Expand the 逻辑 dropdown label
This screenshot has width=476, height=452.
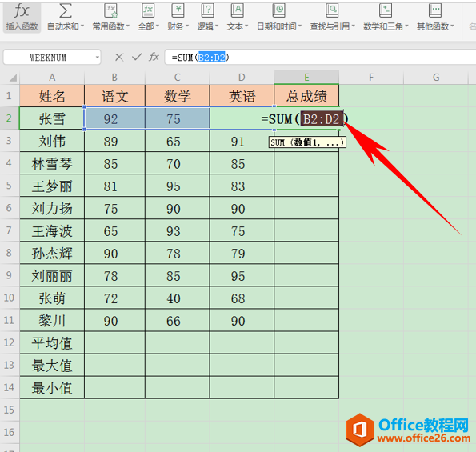click(208, 26)
